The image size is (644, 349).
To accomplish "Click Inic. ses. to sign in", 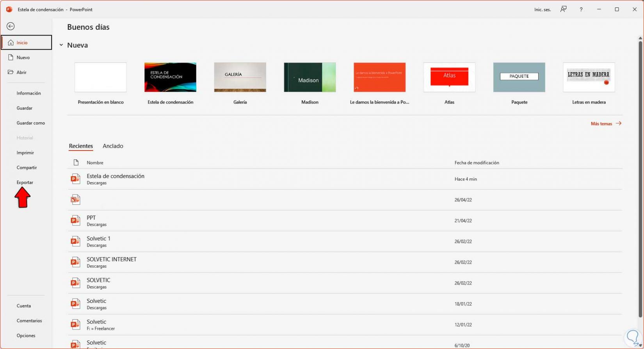I will [x=543, y=9].
